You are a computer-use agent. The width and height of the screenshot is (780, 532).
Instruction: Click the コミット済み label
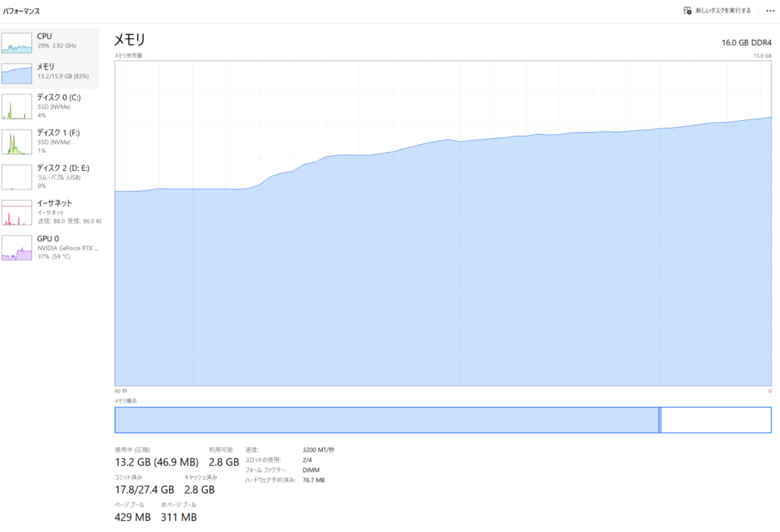[129, 477]
